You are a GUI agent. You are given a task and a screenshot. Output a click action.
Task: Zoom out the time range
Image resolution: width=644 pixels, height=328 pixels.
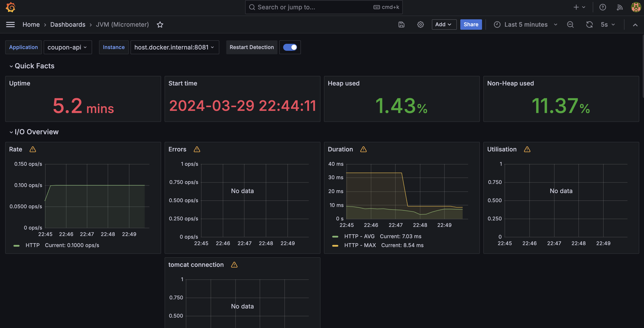(570, 25)
